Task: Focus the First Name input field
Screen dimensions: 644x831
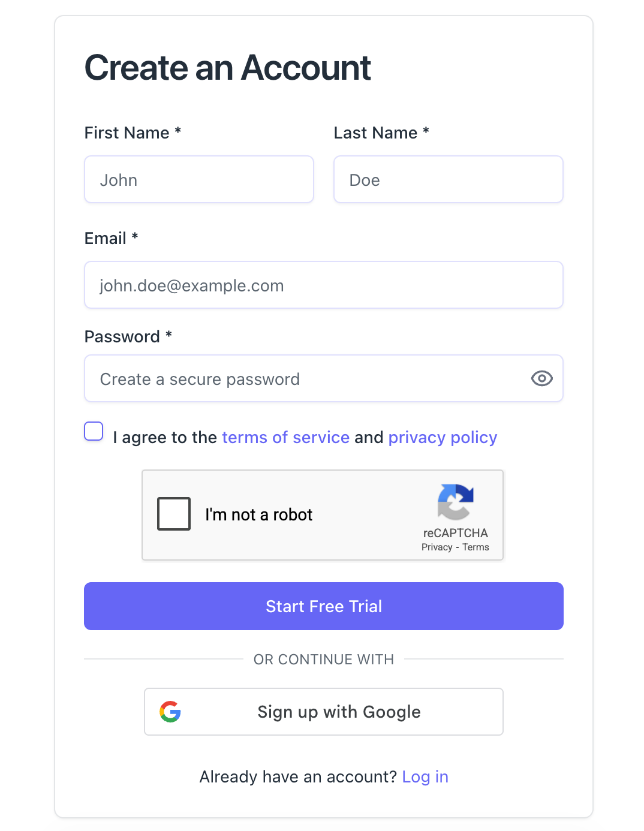Action: coord(199,180)
